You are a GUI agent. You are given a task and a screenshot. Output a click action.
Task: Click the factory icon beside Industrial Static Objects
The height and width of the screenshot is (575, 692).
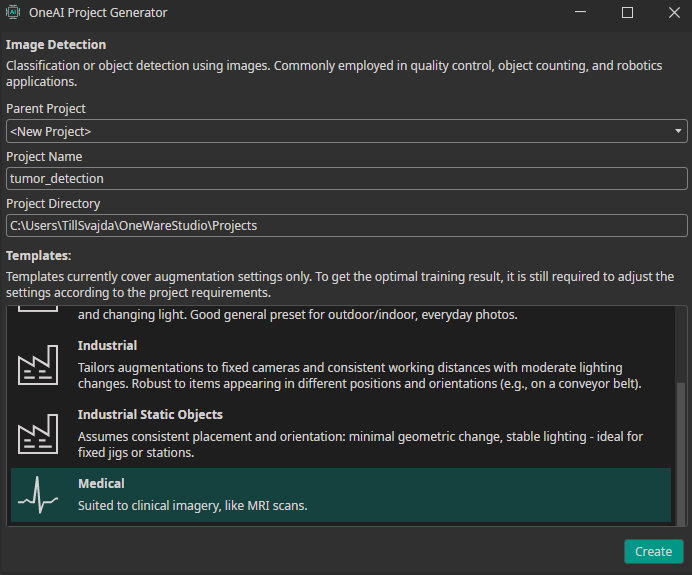click(38, 433)
